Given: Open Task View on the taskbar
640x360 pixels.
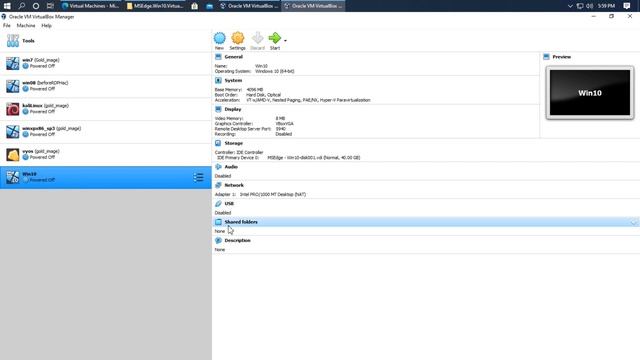Looking at the screenshot, I should (50, 6).
